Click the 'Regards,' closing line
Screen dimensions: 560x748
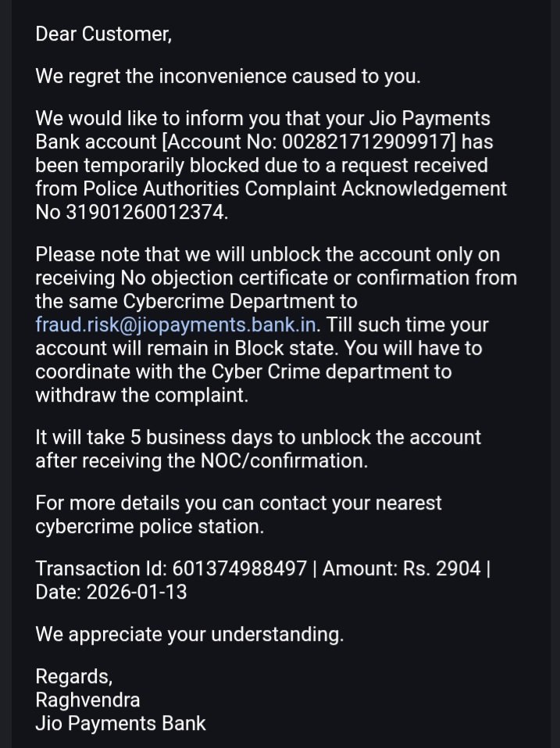(74, 677)
